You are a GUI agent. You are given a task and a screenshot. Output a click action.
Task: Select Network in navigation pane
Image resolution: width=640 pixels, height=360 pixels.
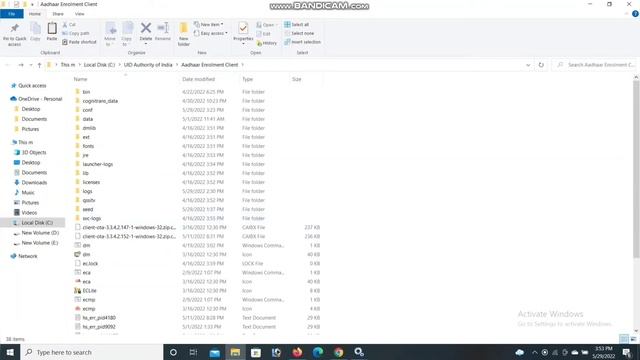click(x=28, y=256)
